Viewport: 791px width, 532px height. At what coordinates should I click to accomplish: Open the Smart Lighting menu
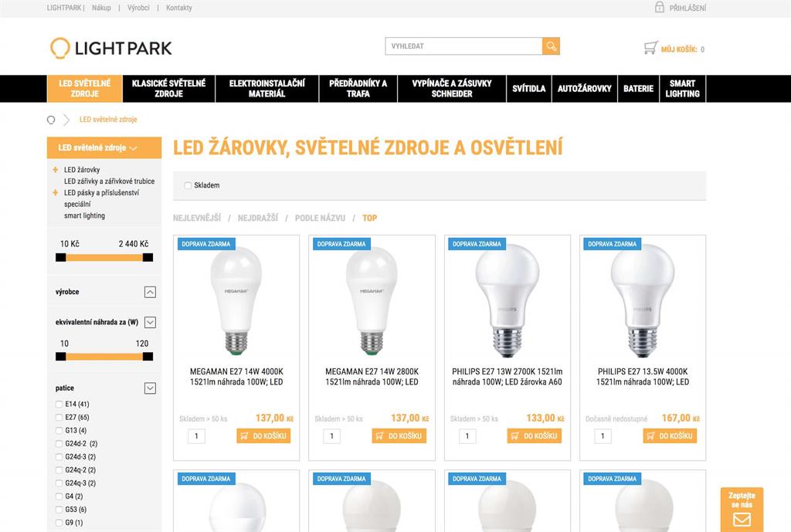click(683, 89)
